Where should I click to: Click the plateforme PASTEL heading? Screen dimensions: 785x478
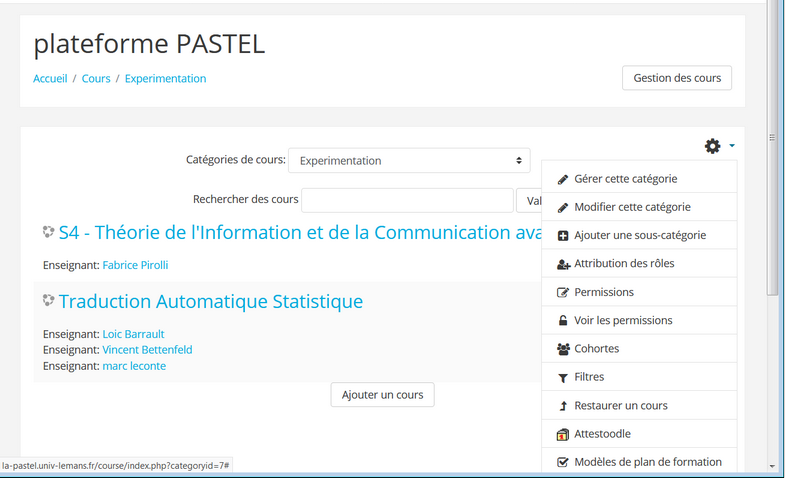(149, 44)
